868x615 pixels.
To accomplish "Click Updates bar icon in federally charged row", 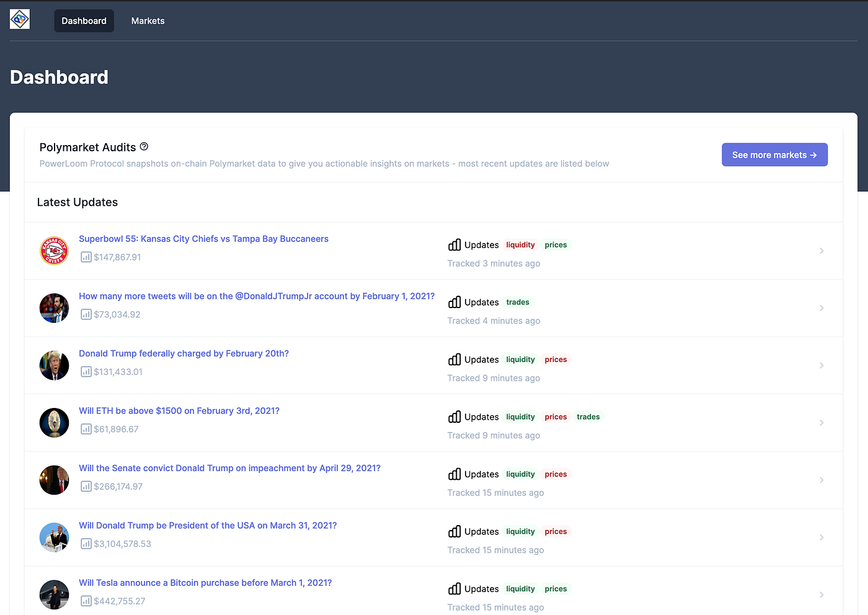I will tap(454, 360).
